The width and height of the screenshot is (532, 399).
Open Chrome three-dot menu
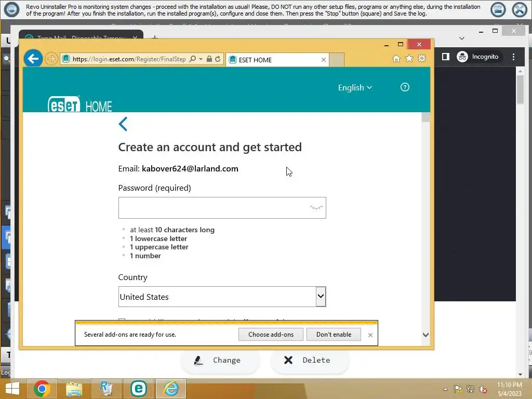(x=514, y=57)
